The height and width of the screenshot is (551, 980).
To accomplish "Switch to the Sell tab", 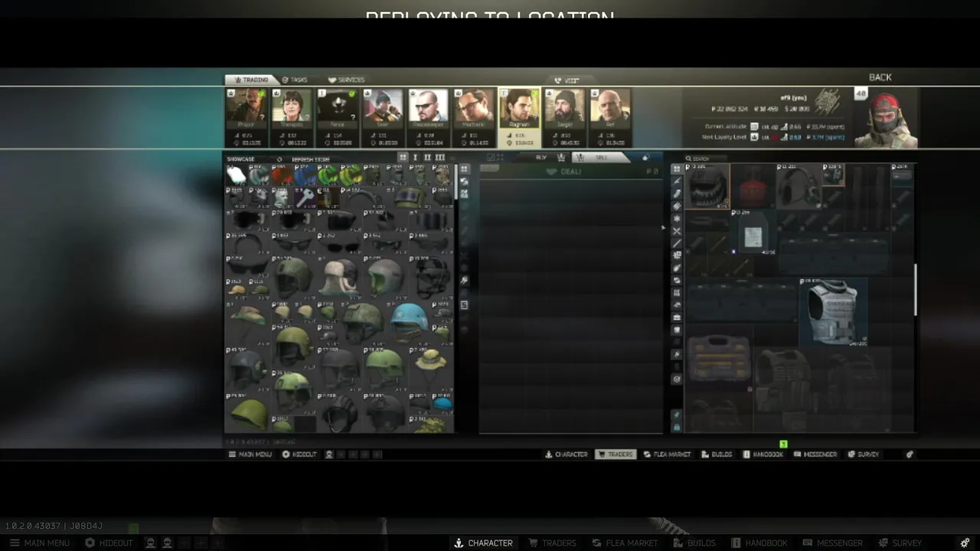I will [601, 157].
